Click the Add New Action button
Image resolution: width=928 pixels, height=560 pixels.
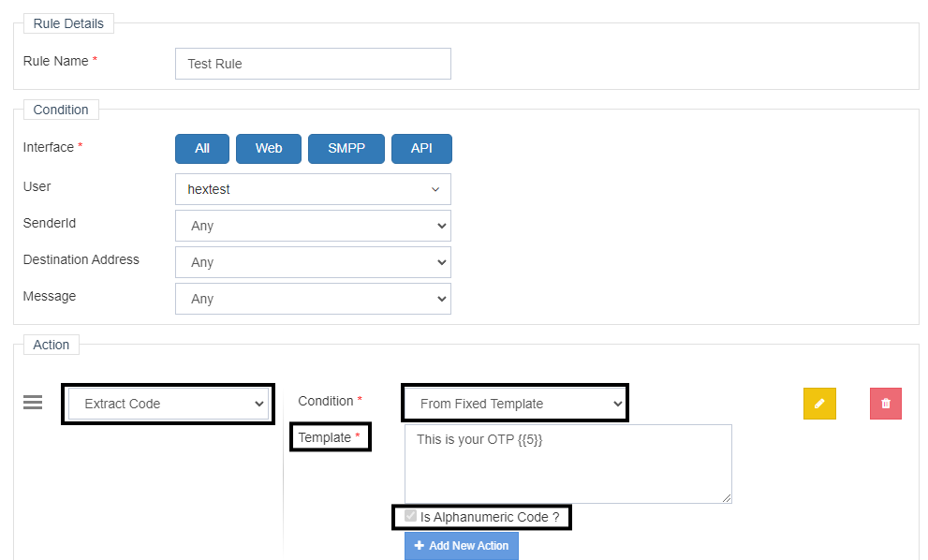[x=461, y=546]
